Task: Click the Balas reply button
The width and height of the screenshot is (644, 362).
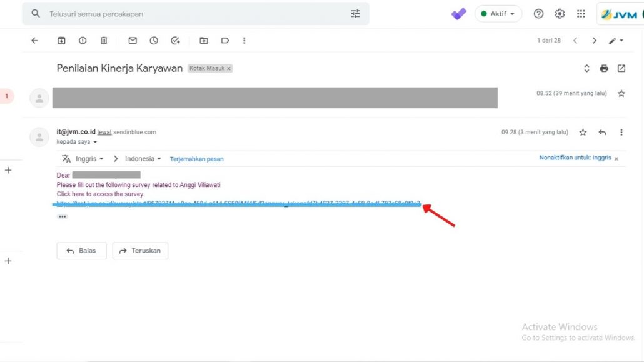Action: coord(81,251)
